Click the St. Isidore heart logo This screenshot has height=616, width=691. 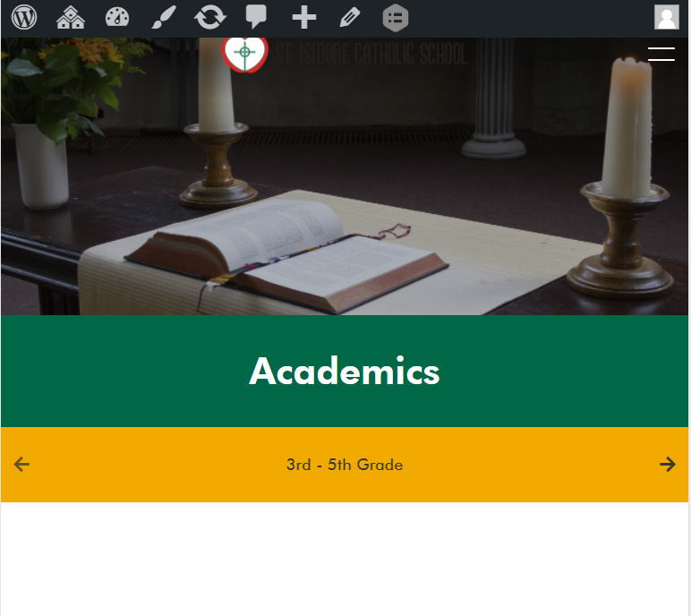(x=245, y=54)
